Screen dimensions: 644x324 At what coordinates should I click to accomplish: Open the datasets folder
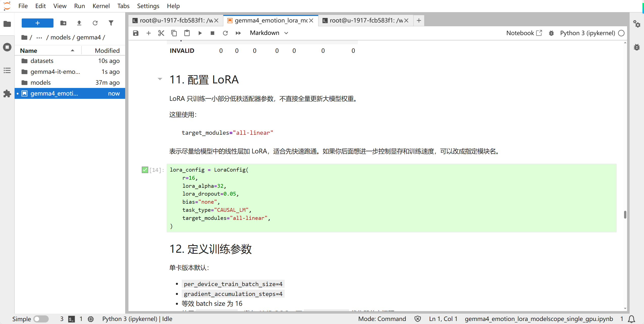tap(70, 61)
